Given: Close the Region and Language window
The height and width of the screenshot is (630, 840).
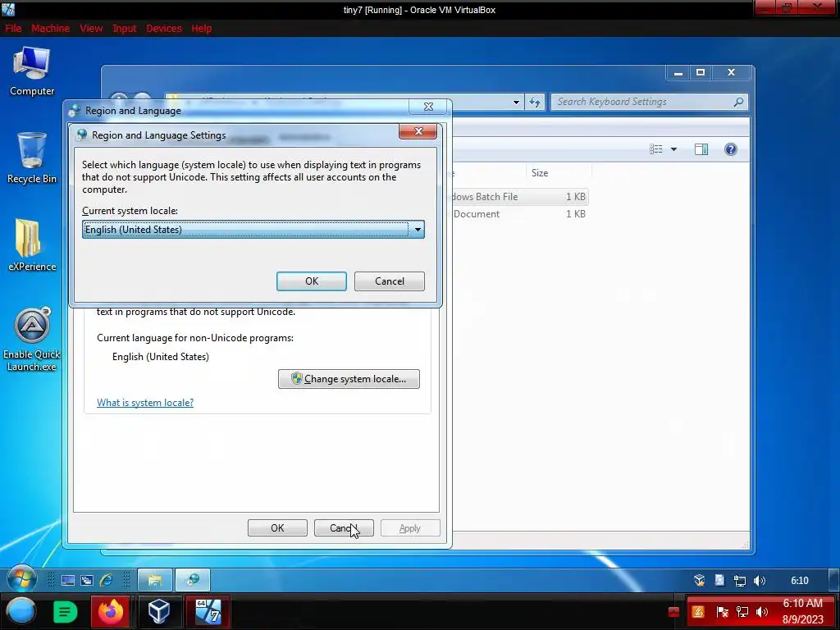Looking at the screenshot, I should [x=428, y=107].
